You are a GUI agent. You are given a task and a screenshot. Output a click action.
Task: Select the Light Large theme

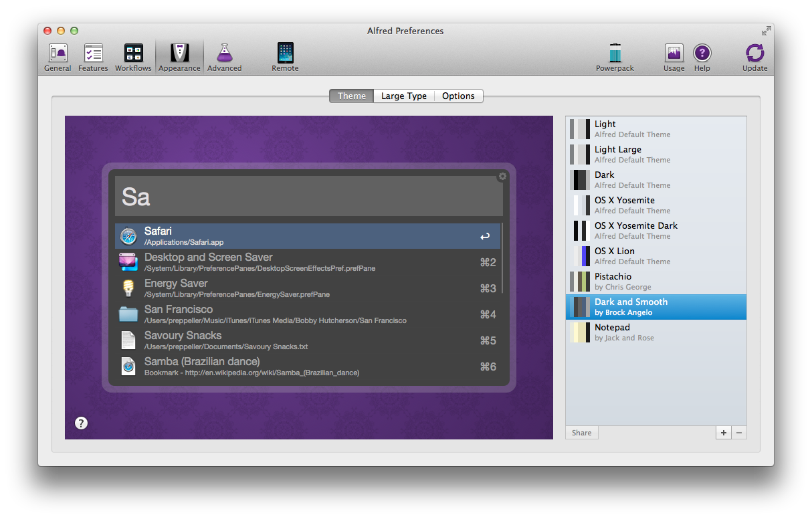656,154
